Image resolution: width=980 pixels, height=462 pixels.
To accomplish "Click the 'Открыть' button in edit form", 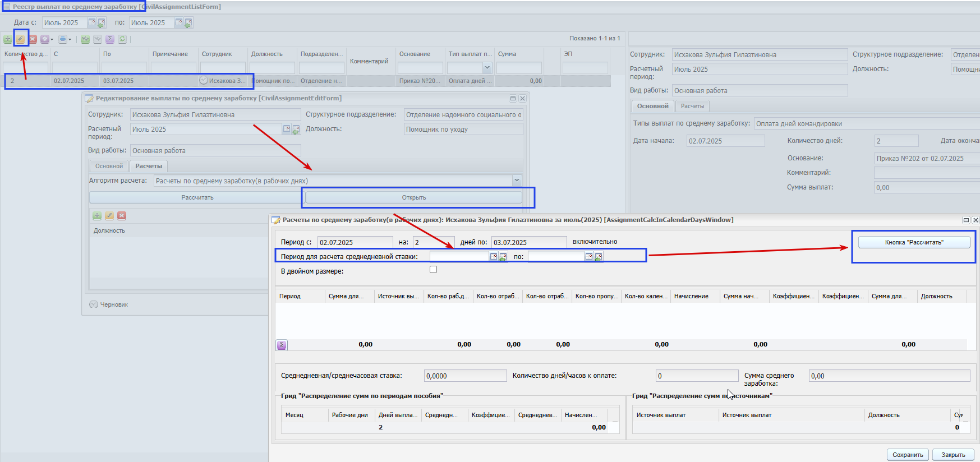I will coord(414,197).
